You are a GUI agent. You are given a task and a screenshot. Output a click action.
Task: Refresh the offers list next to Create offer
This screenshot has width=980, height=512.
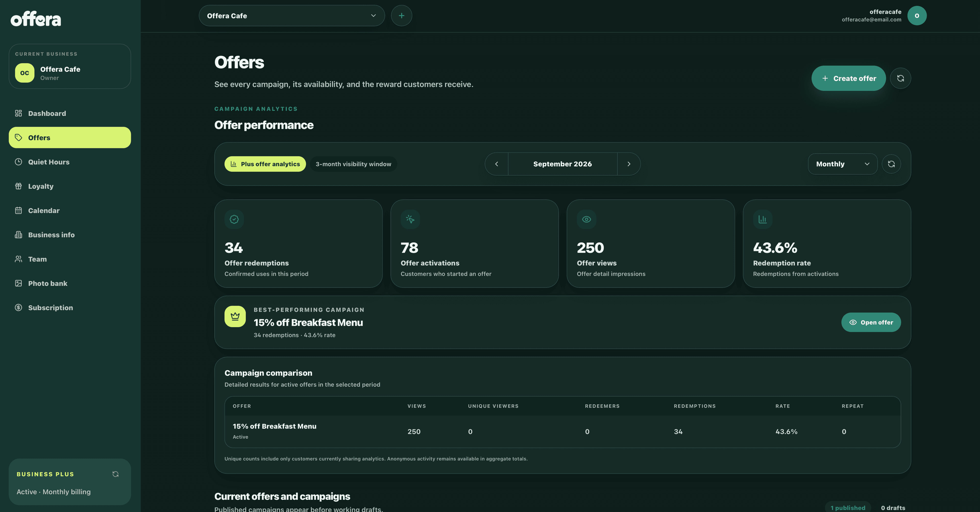900,78
